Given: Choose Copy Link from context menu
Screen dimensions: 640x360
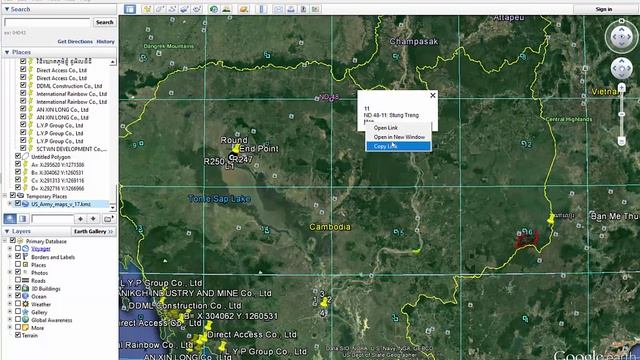Looking at the screenshot, I should point(398,146).
